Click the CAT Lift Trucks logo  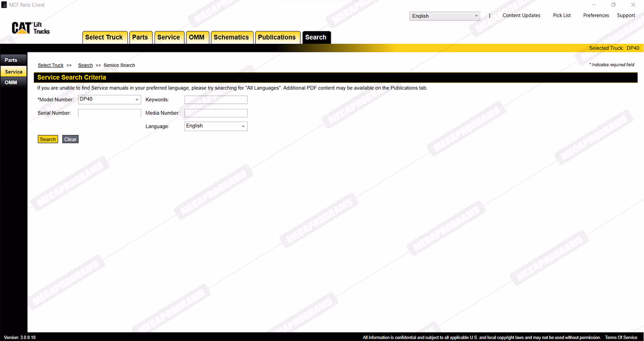(31, 28)
